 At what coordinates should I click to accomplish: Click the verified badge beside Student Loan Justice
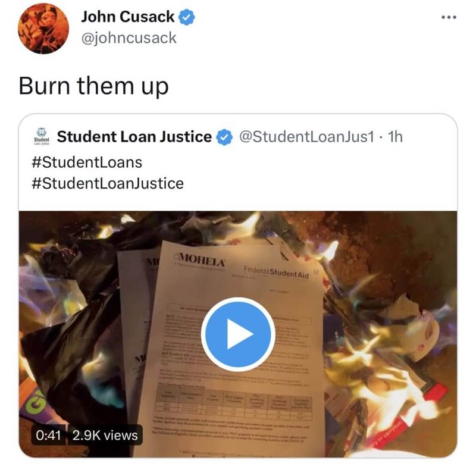(224, 137)
